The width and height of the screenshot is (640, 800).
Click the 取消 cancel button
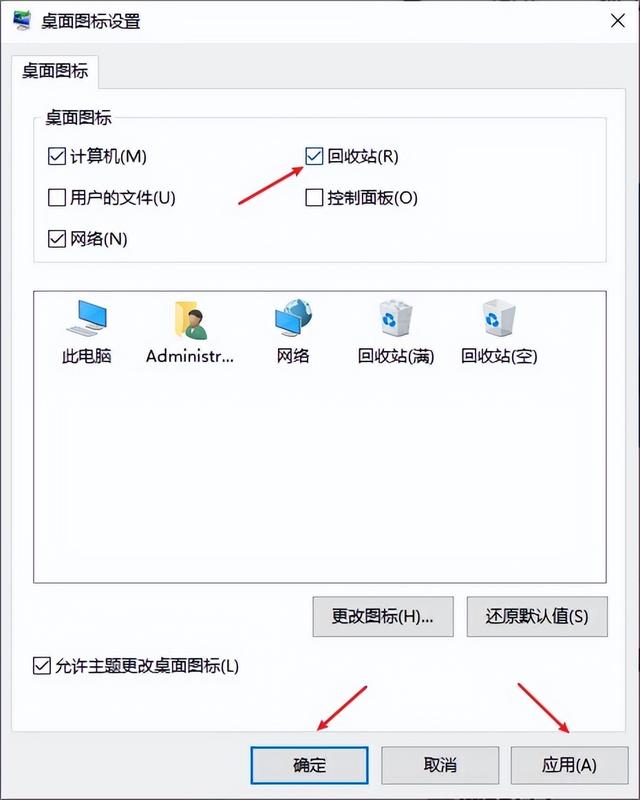pyautogui.click(x=440, y=765)
